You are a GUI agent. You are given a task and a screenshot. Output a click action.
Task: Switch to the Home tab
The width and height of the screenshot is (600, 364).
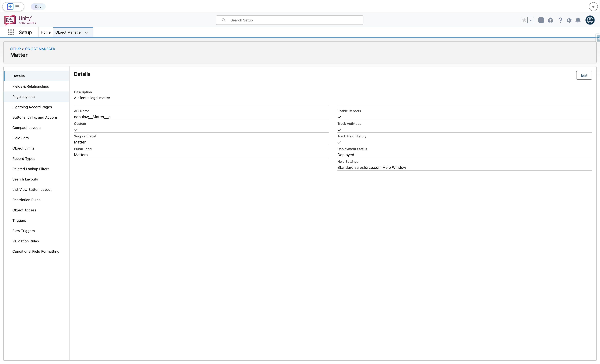pyautogui.click(x=46, y=32)
